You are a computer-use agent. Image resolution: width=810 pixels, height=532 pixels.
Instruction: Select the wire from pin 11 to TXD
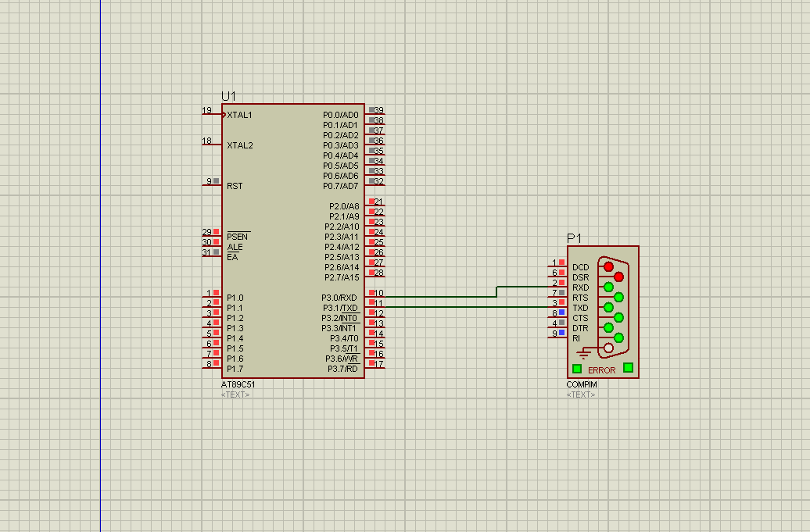(x=467, y=307)
